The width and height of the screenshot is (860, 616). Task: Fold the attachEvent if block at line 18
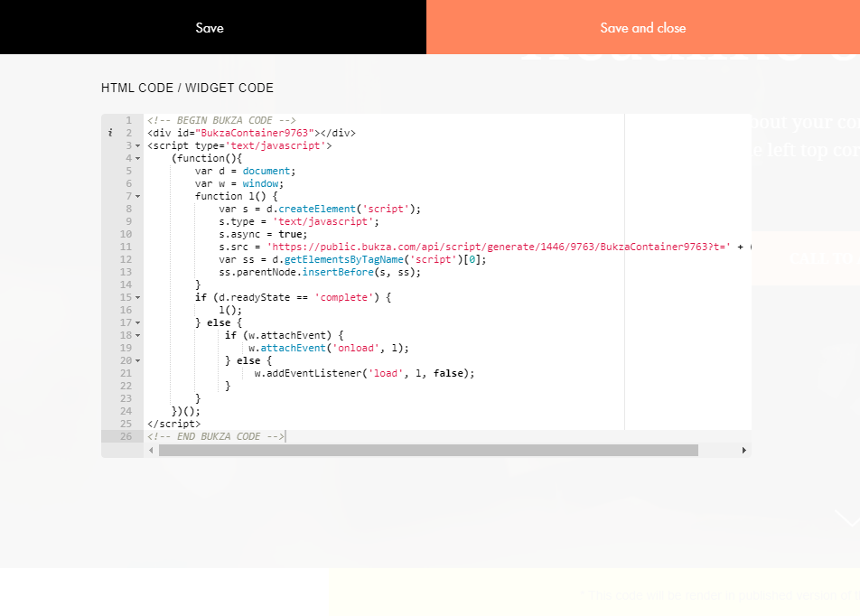point(137,335)
